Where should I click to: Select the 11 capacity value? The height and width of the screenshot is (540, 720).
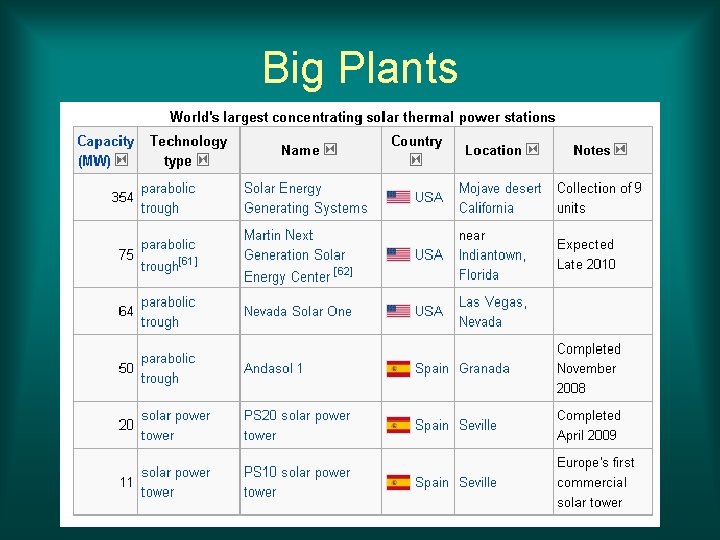point(126,483)
